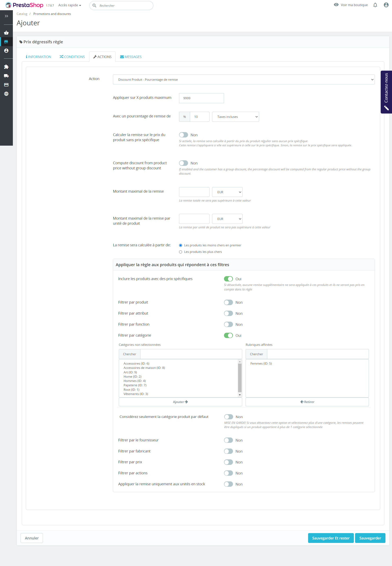Disable Filtrer par catégorie switch
The height and width of the screenshot is (566, 392).
tap(228, 336)
